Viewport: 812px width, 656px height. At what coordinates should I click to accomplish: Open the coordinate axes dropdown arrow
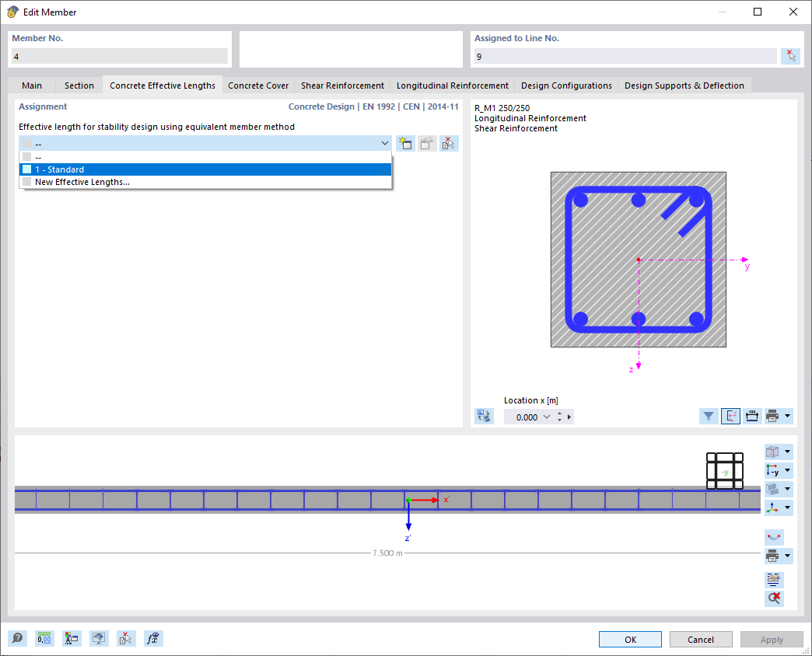tap(787, 508)
